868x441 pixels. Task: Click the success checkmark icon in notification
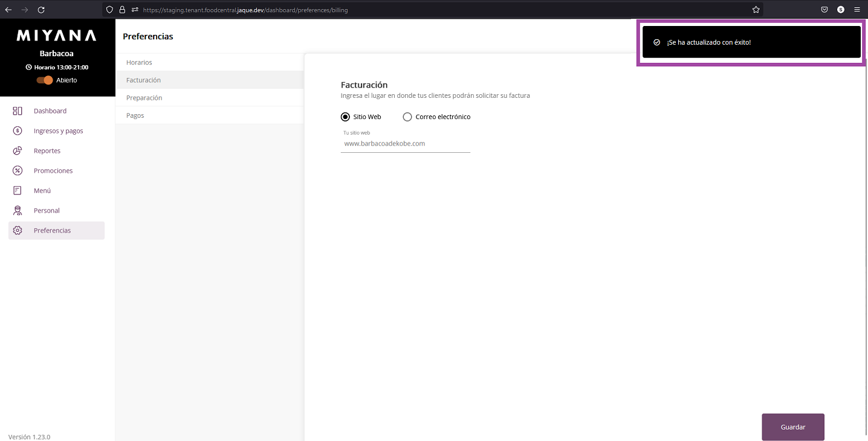tap(657, 42)
